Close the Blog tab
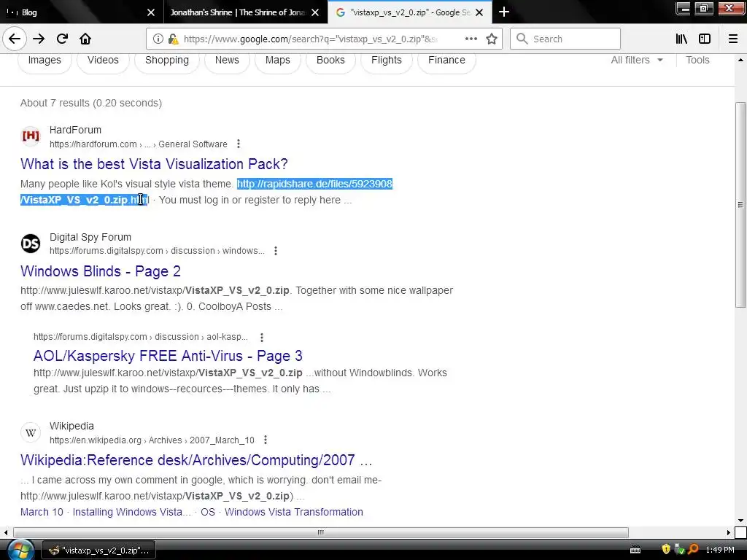 [x=151, y=12]
